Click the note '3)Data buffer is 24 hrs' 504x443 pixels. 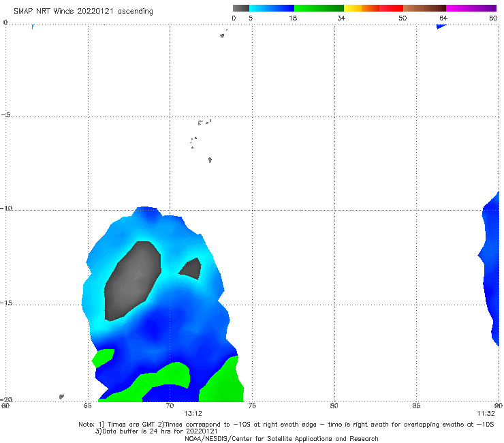pyautogui.click(x=156, y=431)
